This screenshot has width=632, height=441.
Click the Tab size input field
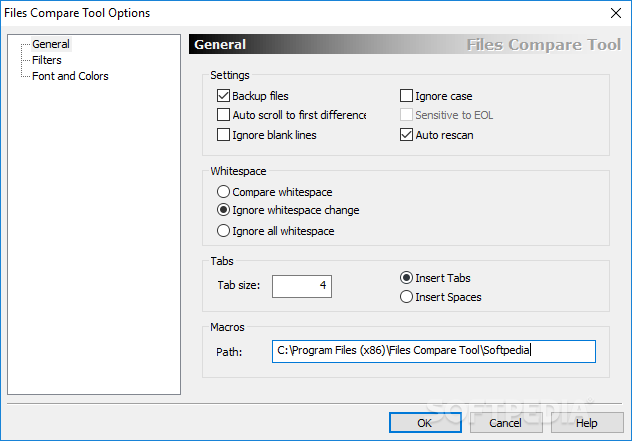[302, 286]
